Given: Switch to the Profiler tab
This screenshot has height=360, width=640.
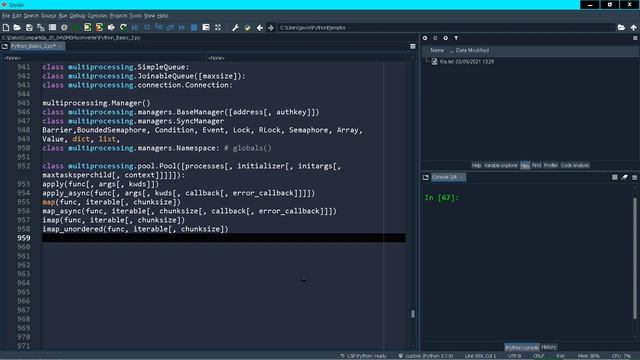Looking at the screenshot, I should click(551, 165).
